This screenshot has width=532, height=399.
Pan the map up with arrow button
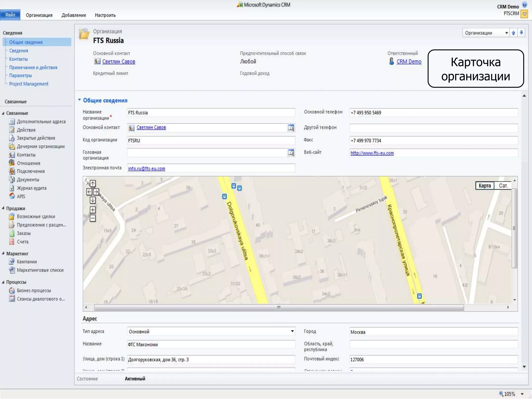click(x=93, y=183)
